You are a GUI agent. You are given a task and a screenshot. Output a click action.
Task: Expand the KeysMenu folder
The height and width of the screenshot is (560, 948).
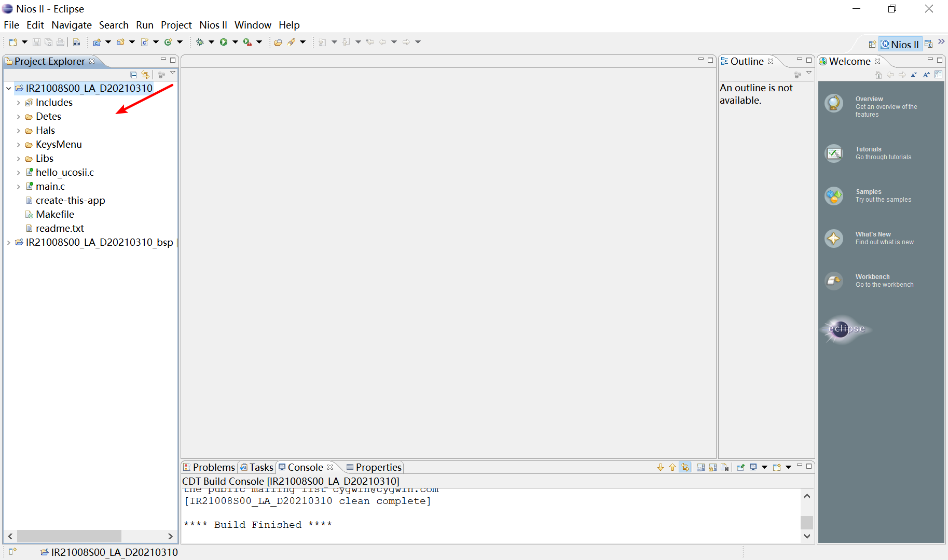[x=19, y=145]
